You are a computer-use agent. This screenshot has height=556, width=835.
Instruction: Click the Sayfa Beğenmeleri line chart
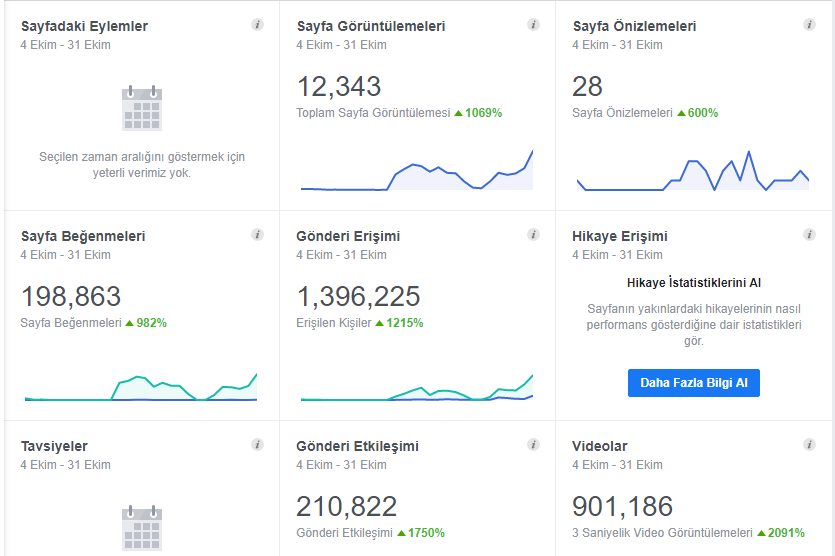coord(141,387)
